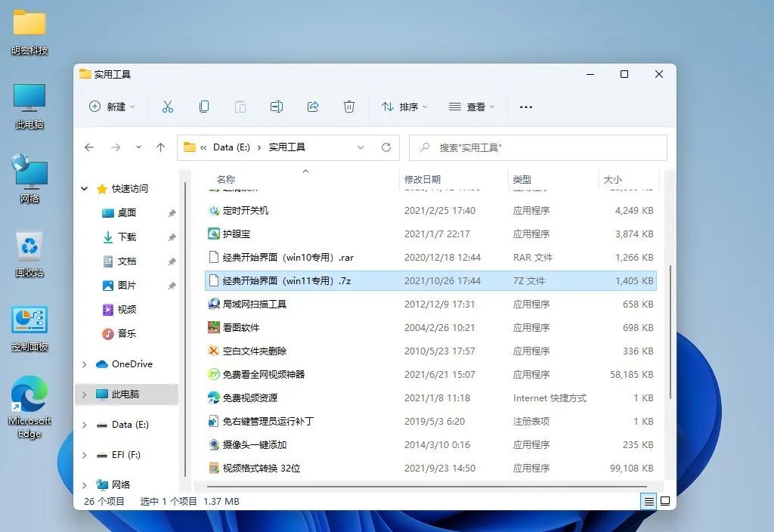Click the 看图软件 file icon

214,327
